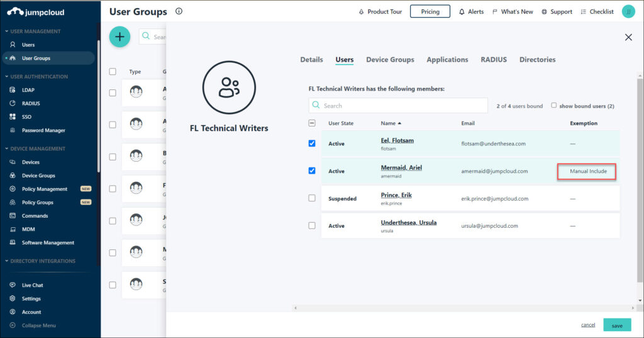
Task: Open Commands page
Action: (x=35, y=216)
